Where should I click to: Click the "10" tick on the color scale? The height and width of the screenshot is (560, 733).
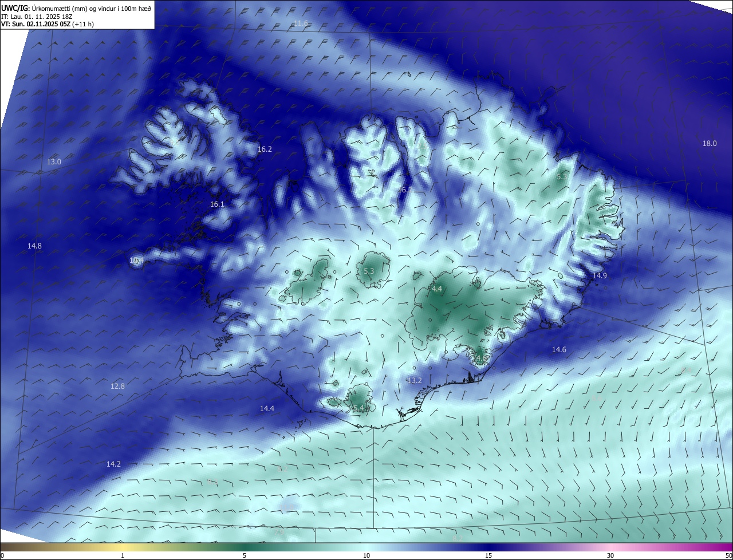click(366, 555)
